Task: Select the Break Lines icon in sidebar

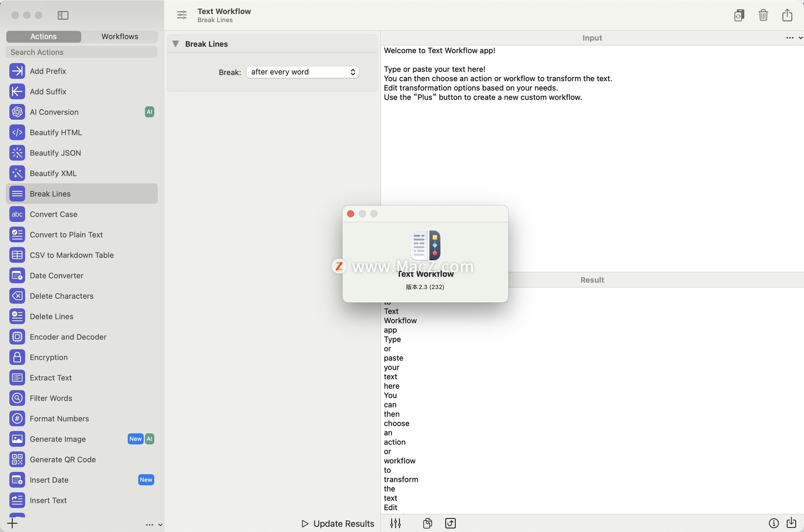Action: 17,194
